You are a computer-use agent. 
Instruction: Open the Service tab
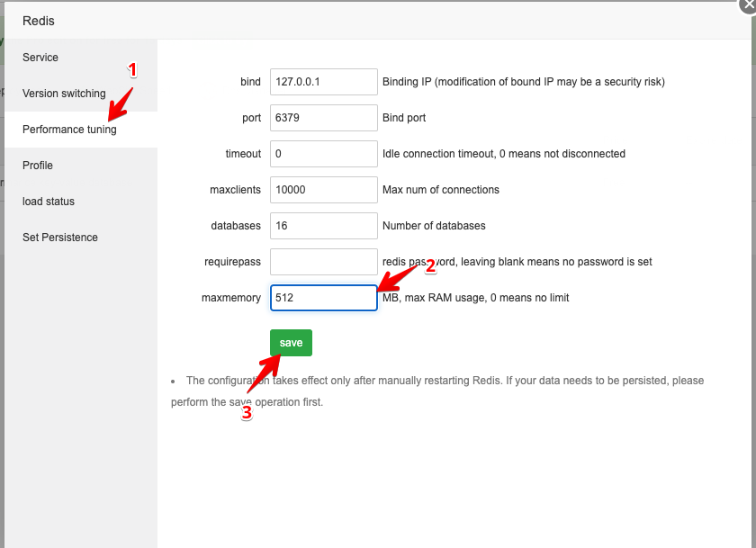pos(80,58)
